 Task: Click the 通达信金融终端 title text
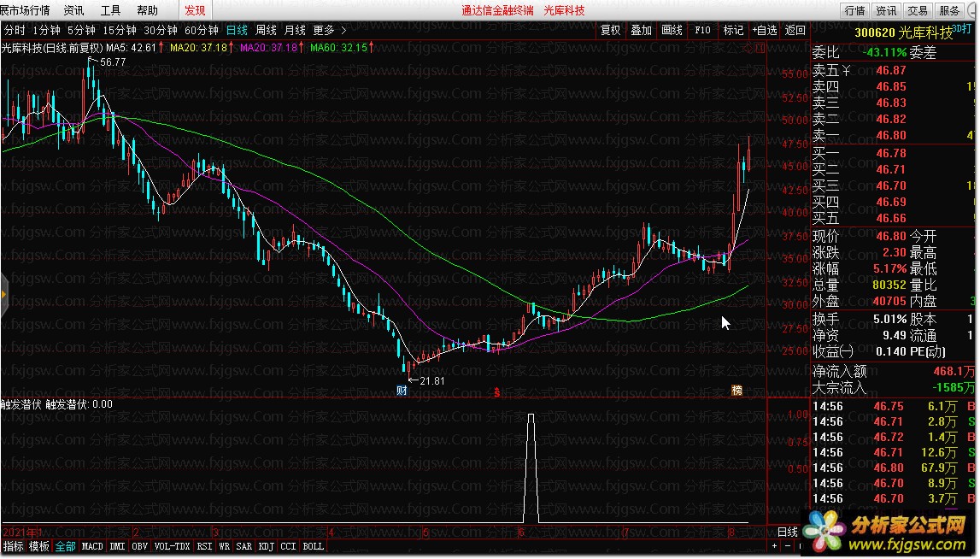point(497,10)
